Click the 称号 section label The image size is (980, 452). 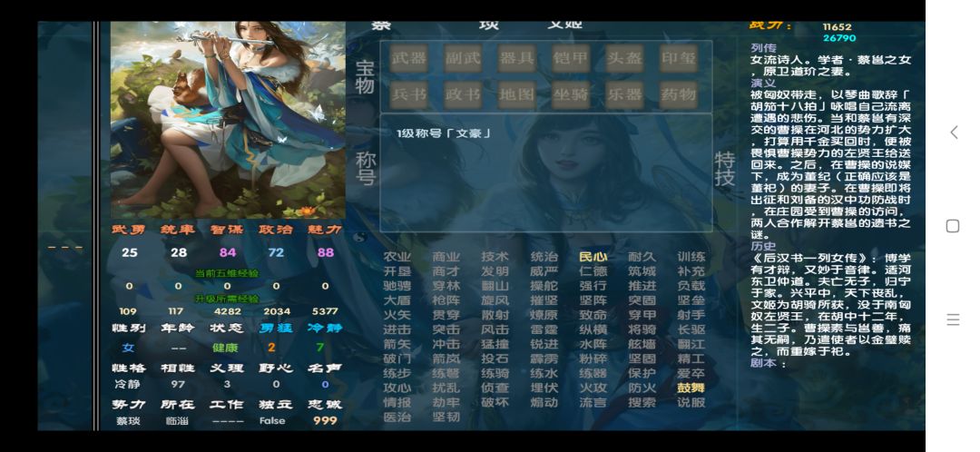366,168
